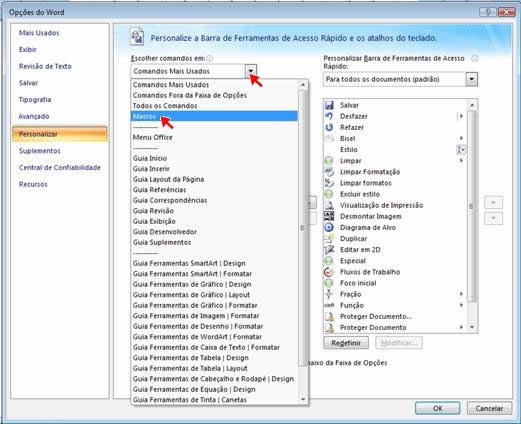521x424 pixels.
Task: Open the Tipografia category
Action: click(x=35, y=100)
